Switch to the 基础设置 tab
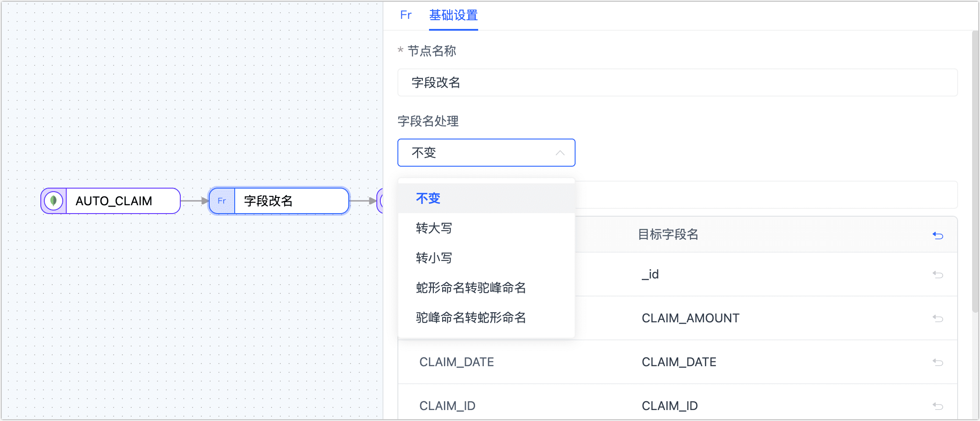Image resolution: width=980 pixels, height=421 pixels. pos(454,15)
